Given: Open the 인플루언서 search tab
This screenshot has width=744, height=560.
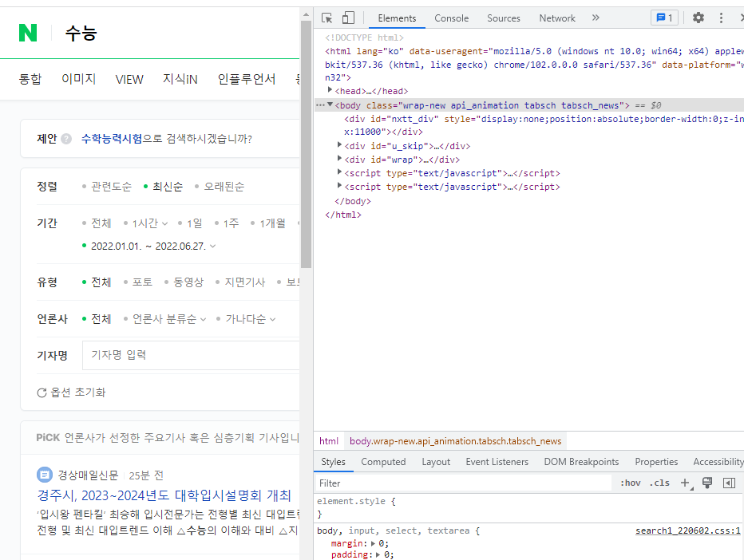Looking at the screenshot, I should pos(246,79).
